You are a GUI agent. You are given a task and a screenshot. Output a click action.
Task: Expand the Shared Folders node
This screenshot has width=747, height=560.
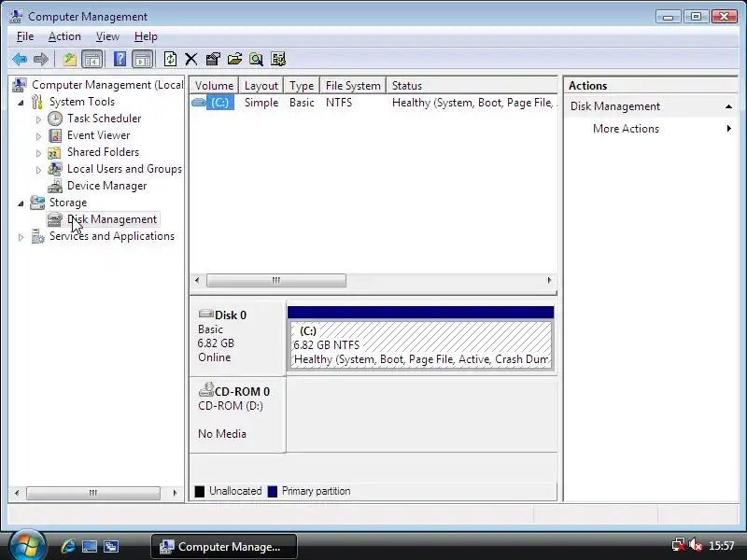coord(38,153)
